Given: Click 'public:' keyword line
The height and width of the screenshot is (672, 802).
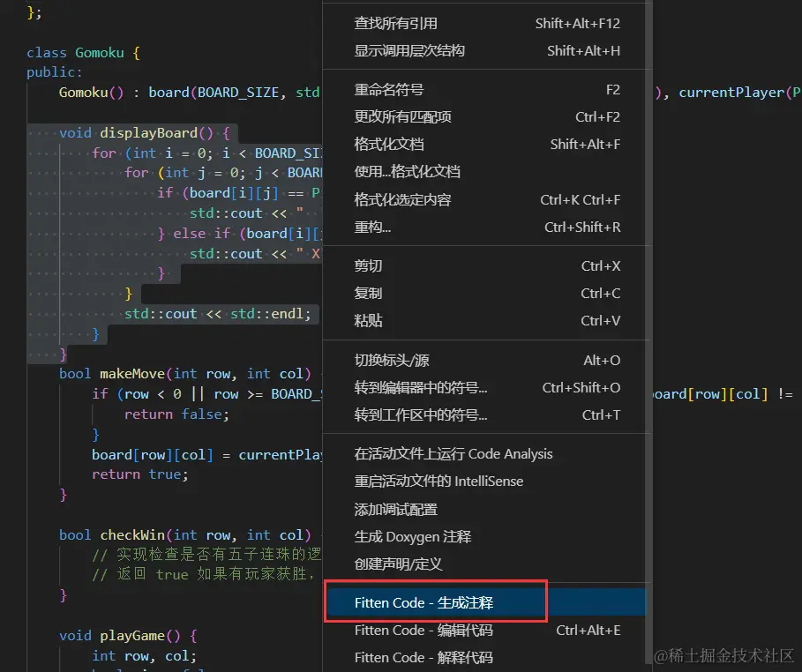Looking at the screenshot, I should [54, 72].
